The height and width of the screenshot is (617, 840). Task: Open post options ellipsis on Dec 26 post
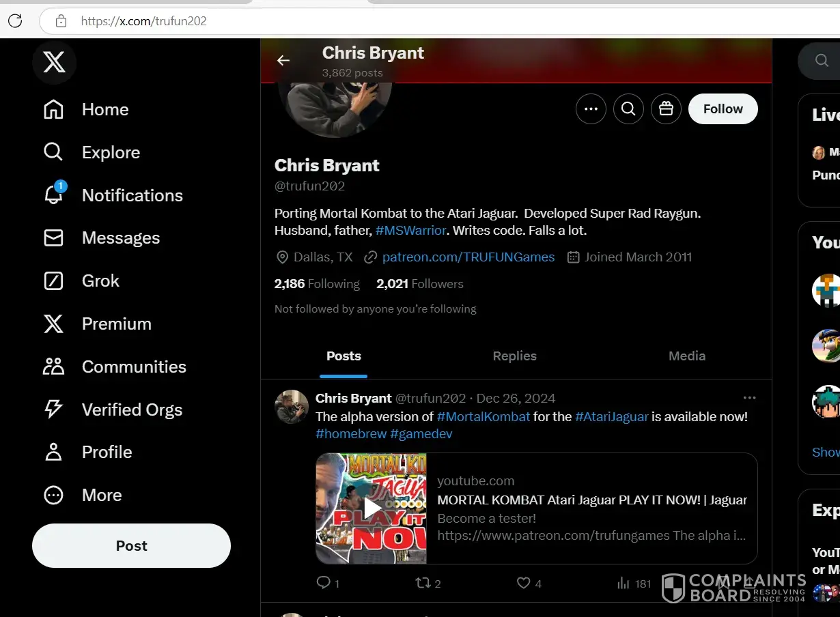749,398
